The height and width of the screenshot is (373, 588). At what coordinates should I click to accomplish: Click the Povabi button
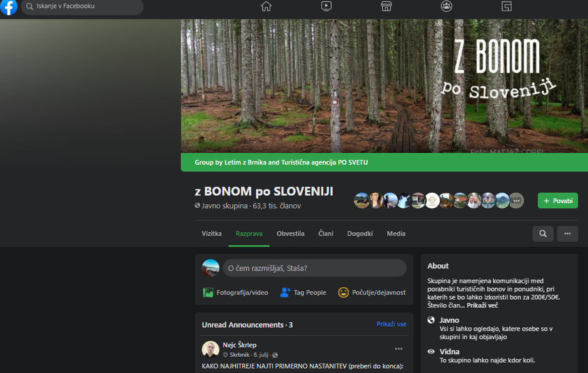click(557, 200)
